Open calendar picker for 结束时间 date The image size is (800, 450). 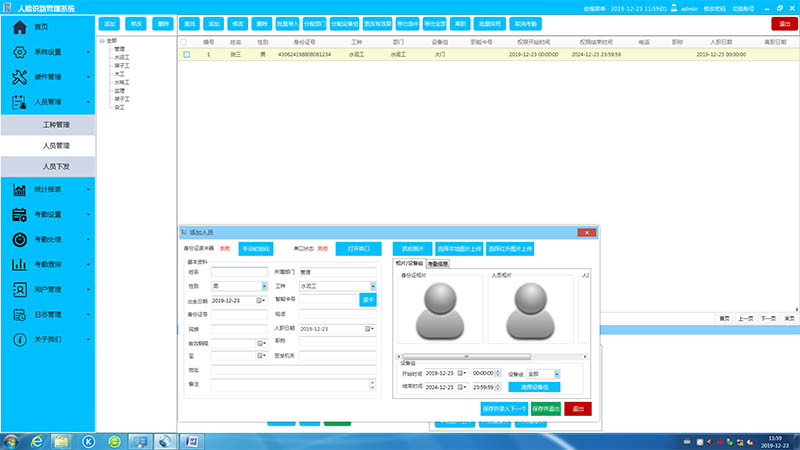462,387
